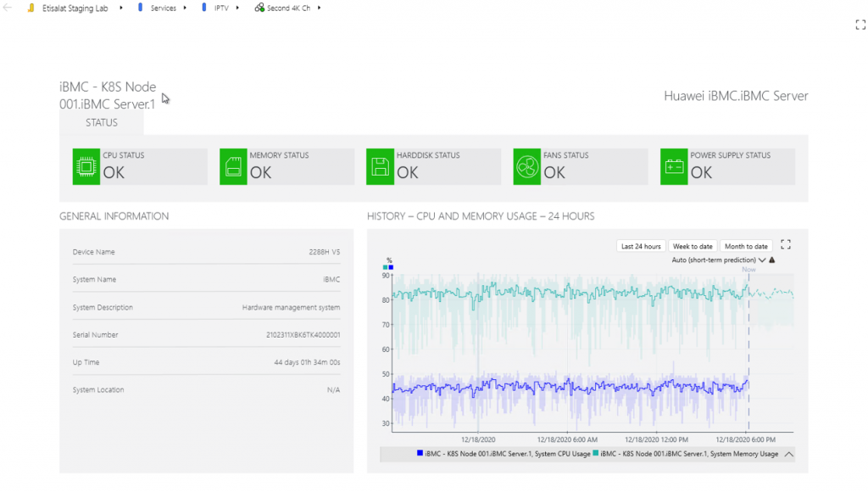Click the memory status card icon

pos(233,166)
